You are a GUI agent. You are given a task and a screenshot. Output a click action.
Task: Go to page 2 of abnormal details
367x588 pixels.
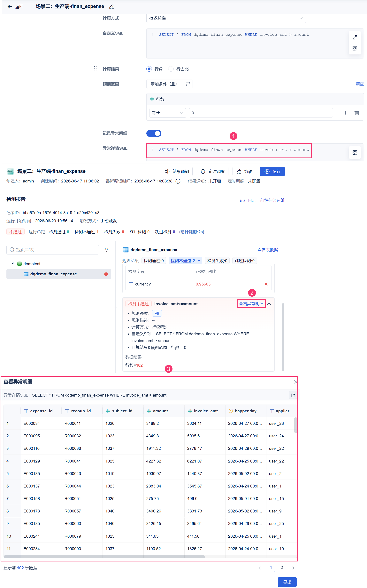pos(282,568)
